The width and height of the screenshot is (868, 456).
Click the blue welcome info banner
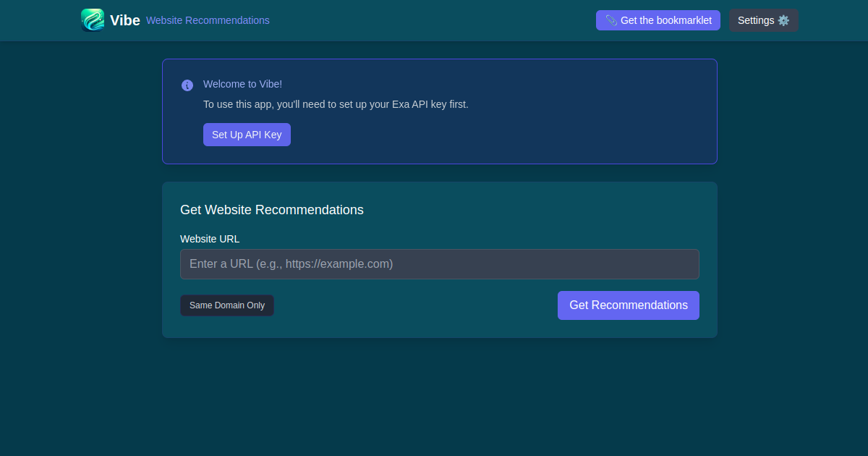coord(439,111)
